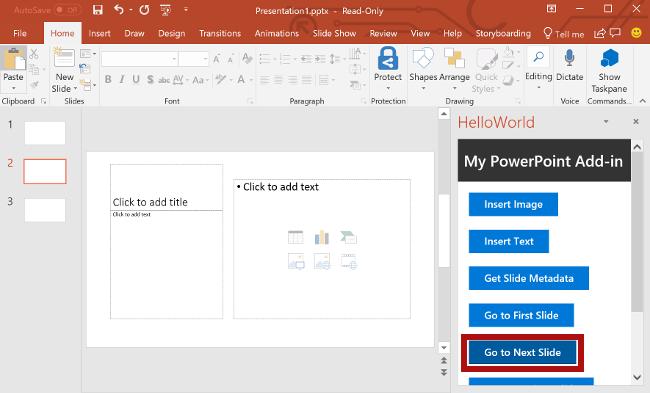Open Customize Quick Access Toolbar arrow
Viewport: 650px width, 393px height.
click(x=186, y=10)
